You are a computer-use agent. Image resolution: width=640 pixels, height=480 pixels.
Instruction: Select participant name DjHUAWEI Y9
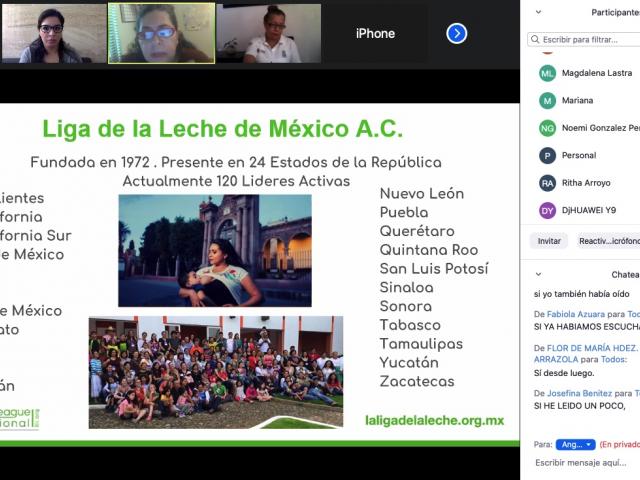coord(589,210)
